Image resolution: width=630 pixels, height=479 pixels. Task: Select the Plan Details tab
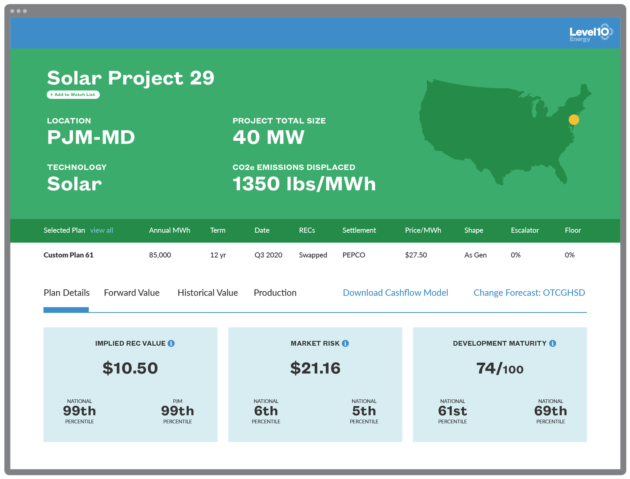pyautogui.click(x=66, y=293)
